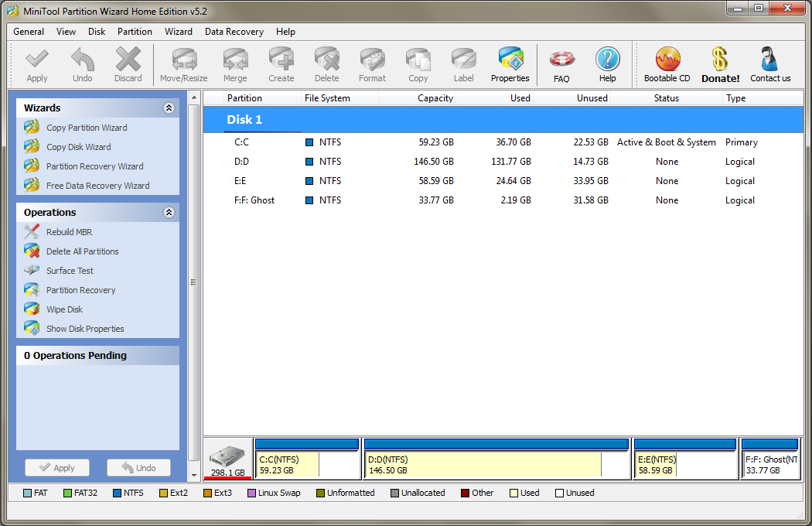
Task: Collapse the Wizards panel
Action: pos(169,108)
